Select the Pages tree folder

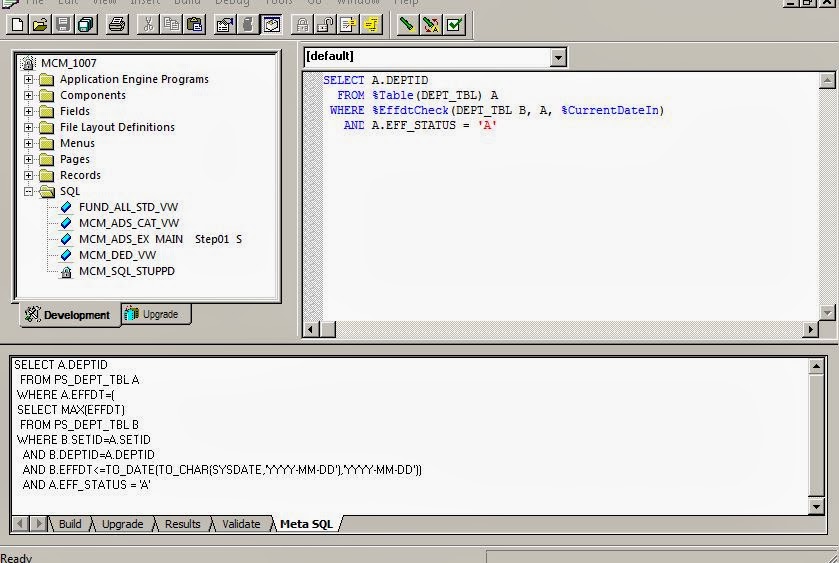(74, 159)
